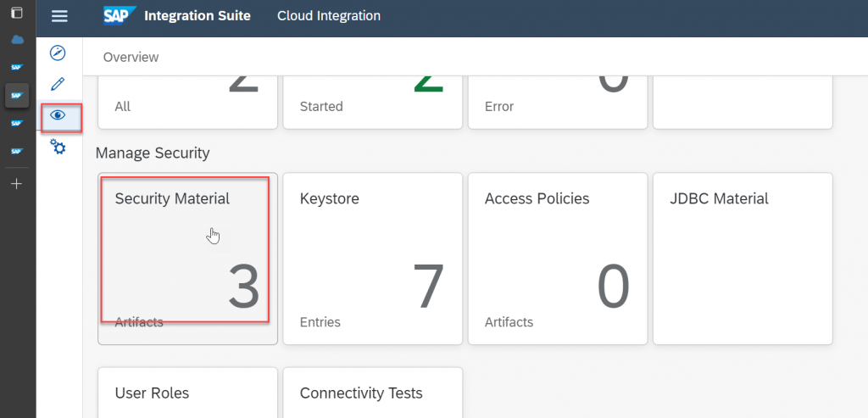
Task: Click the cloud icon in left dock
Action: 17,40
